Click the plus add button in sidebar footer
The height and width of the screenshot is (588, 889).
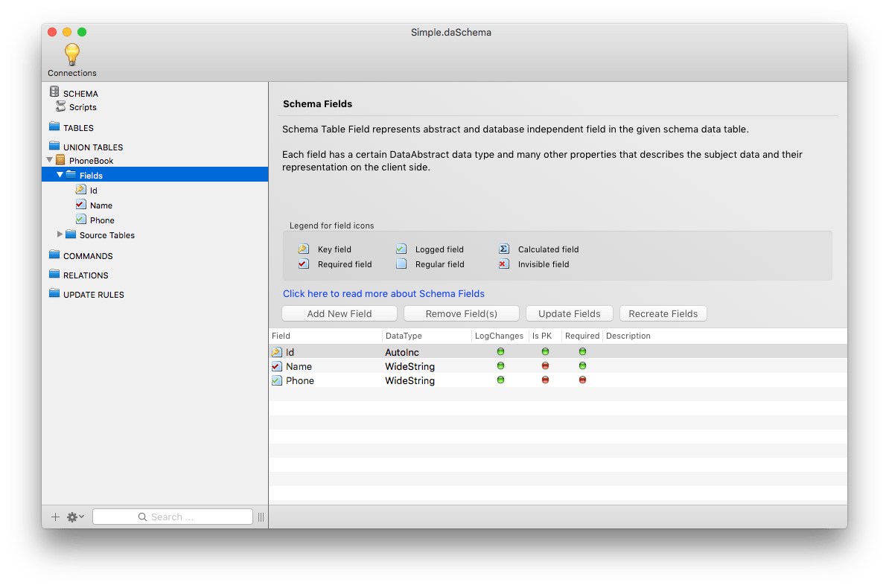pyautogui.click(x=56, y=517)
